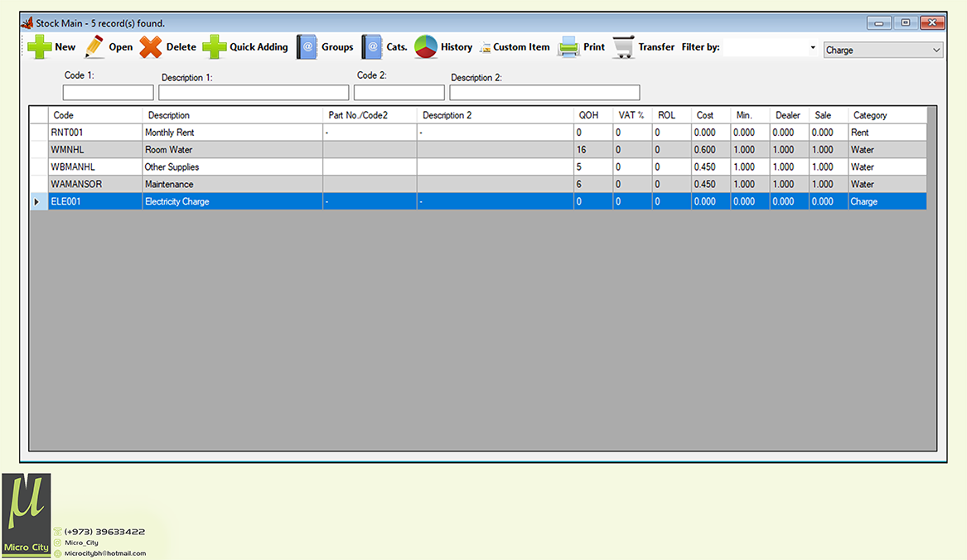The width and height of the screenshot is (967, 560).
Task: Sort by the Category column header
Action: pos(887,115)
